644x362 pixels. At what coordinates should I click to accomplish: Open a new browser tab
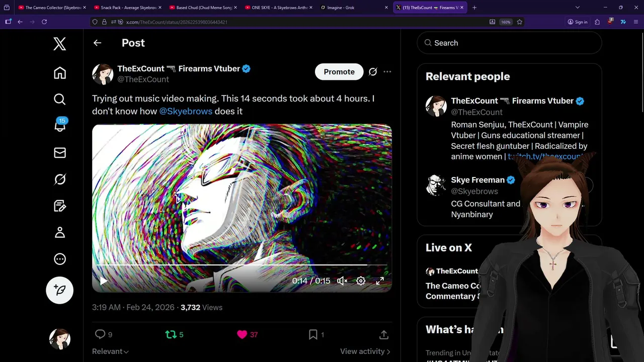(474, 8)
